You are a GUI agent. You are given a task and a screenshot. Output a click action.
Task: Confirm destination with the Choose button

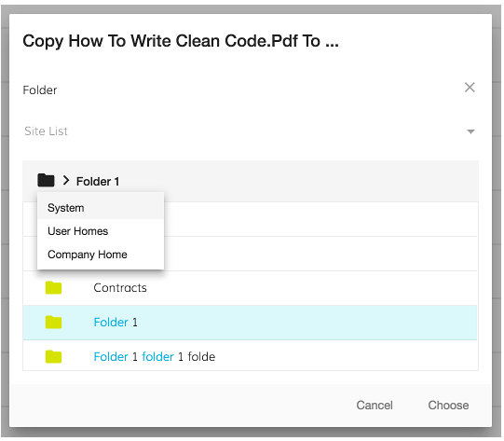point(448,406)
